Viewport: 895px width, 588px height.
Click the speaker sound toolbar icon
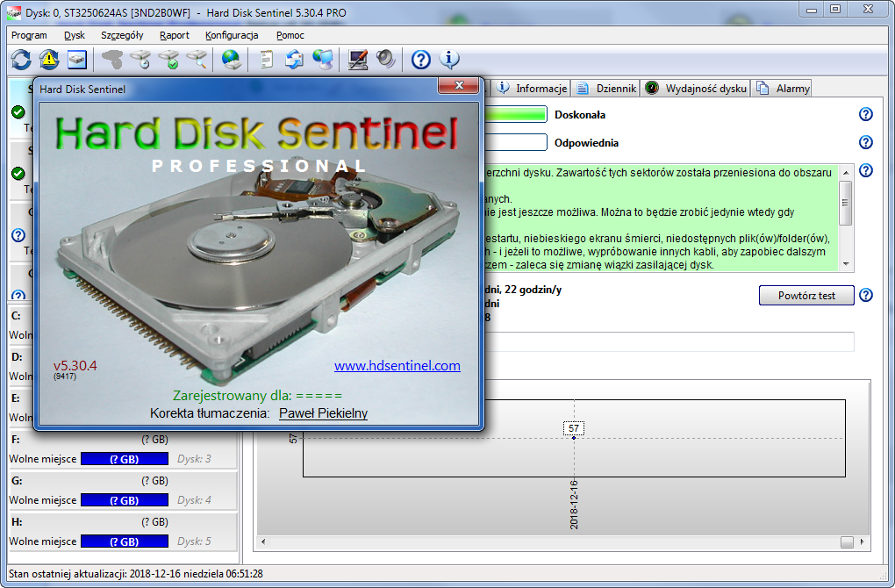[386, 60]
